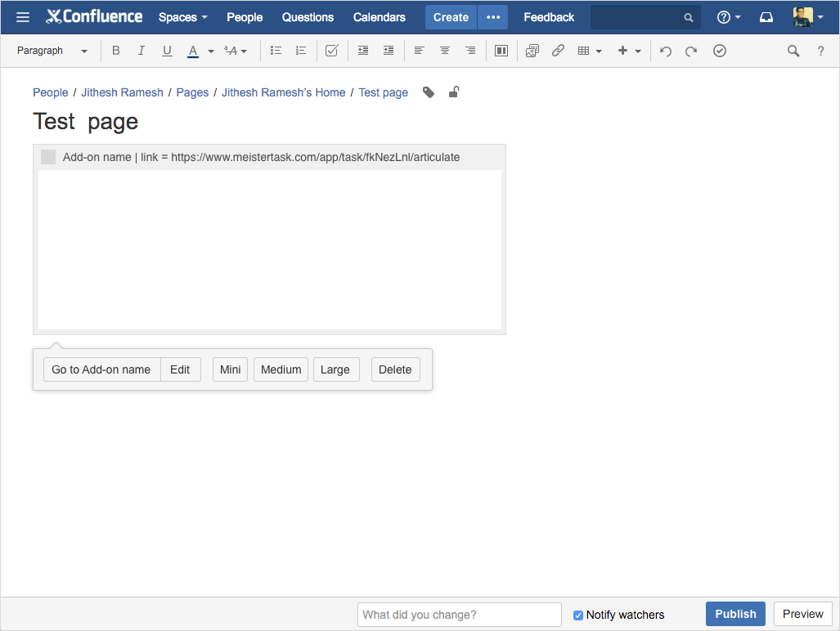The height and width of the screenshot is (631, 840).
Task: Open page labels via tag icon
Action: tap(429, 92)
